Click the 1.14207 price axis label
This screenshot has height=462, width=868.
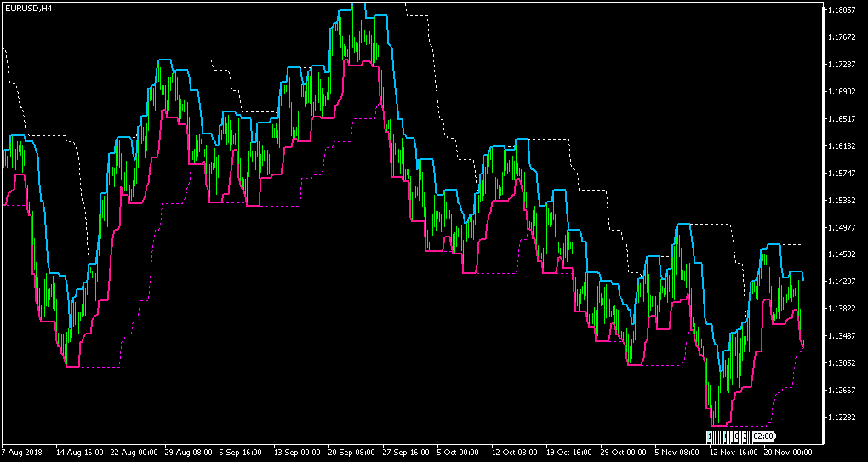click(x=843, y=282)
